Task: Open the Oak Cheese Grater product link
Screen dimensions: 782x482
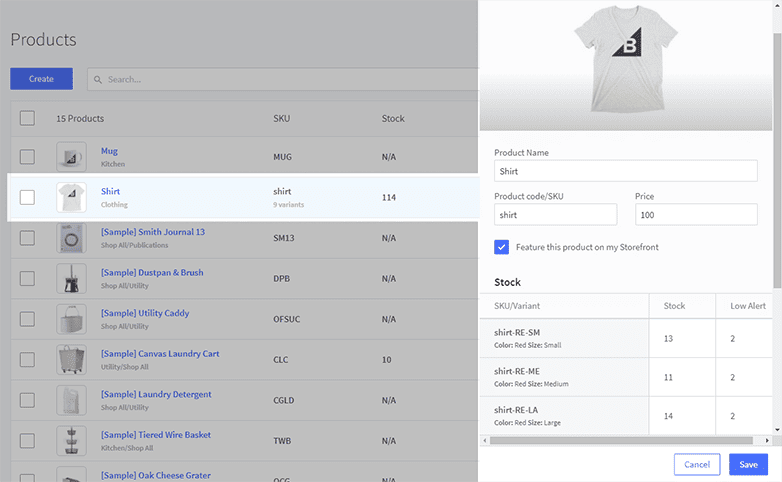Action: tap(155, 475)
